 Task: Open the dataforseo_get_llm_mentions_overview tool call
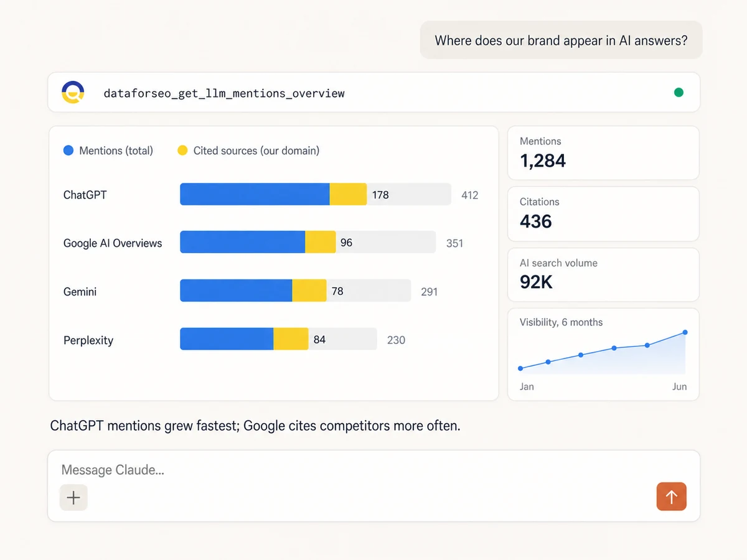coord(374,93)
